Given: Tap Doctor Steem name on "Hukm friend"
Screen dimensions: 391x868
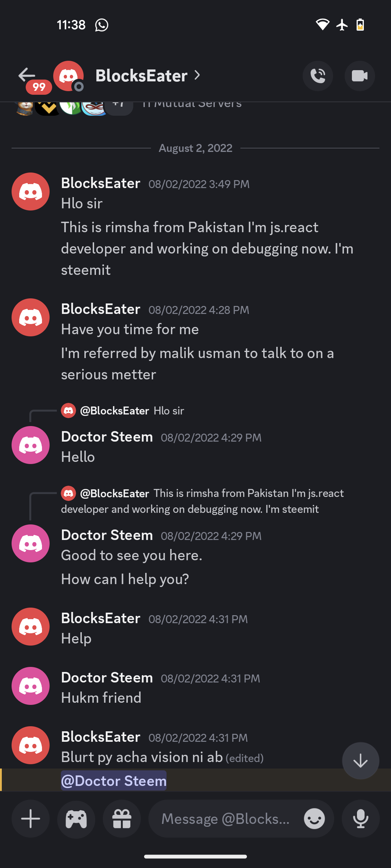Looking at the screenshot, I should [x=107, y=677].
